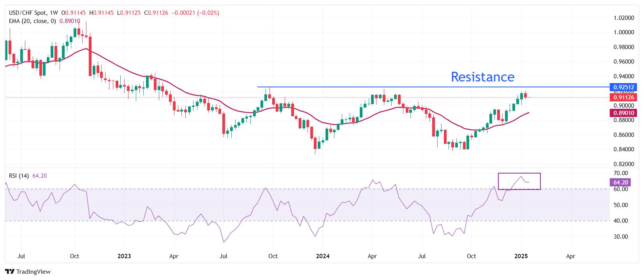Screen dimensions: 644x280
Task: Click the 1.00000 price axis level
Action: coord(624,32)
